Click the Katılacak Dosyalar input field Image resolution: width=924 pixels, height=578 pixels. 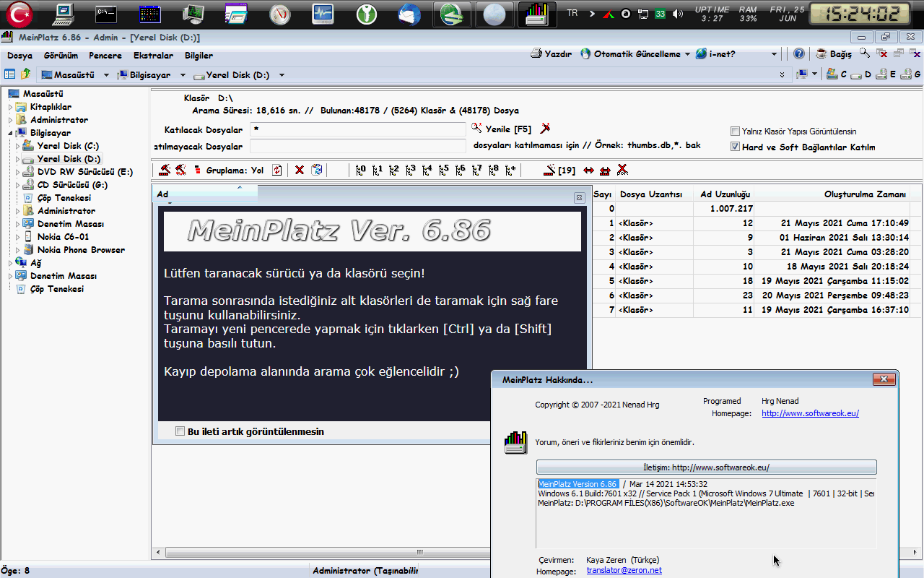pos(358,129)
